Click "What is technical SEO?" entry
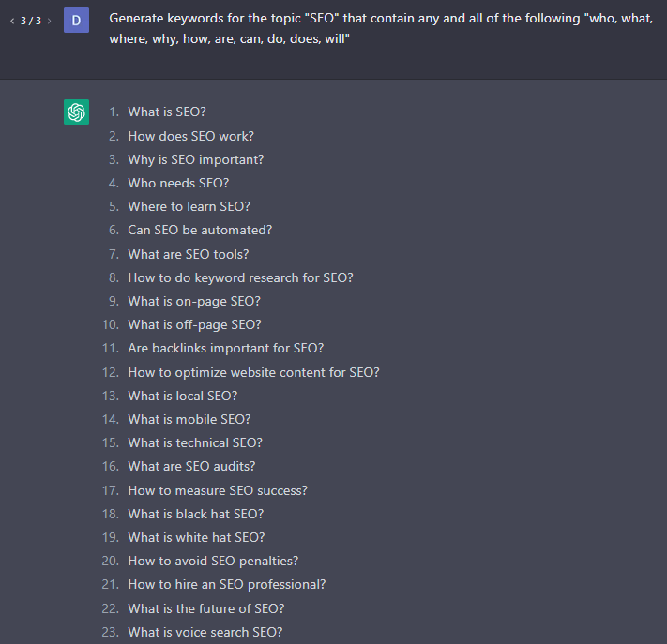This screenshot has height=644, width=667. pyautogui.click(x=195, y=443)
